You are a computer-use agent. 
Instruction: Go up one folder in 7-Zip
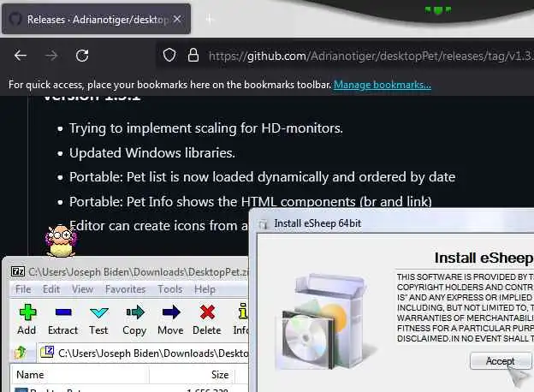(x=21, y=352)
